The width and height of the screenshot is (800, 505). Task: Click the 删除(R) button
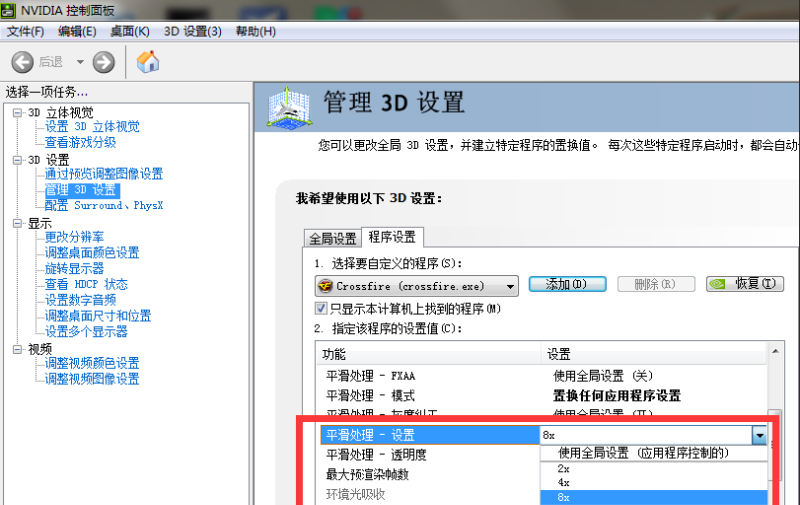click(656, 284)
